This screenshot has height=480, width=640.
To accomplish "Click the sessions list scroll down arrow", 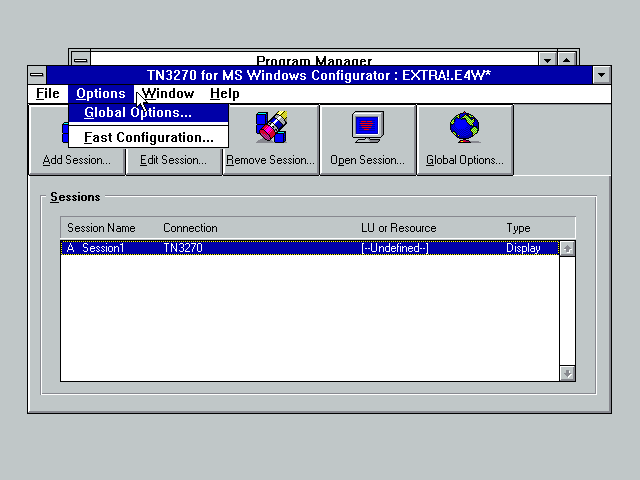I will coord(567,373).
